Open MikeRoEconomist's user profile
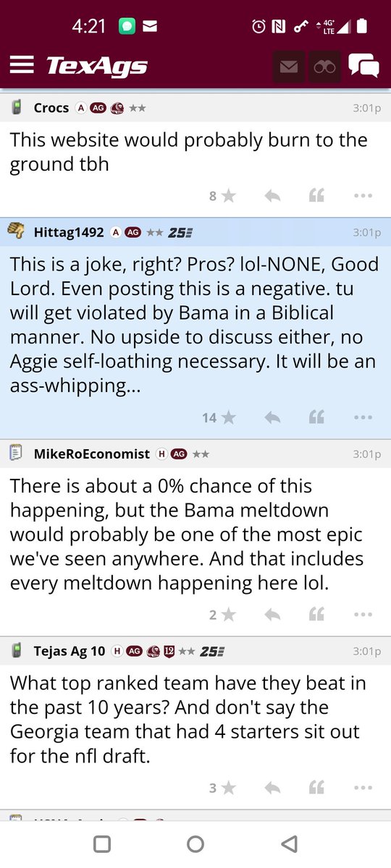Viewport: 391px width, 868px height. coord(92,454)
